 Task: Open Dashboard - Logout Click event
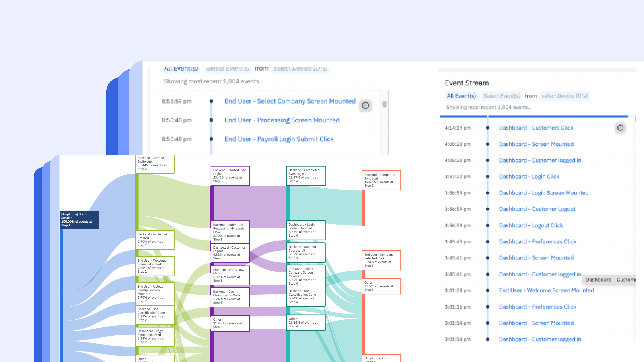coord(531,225)
